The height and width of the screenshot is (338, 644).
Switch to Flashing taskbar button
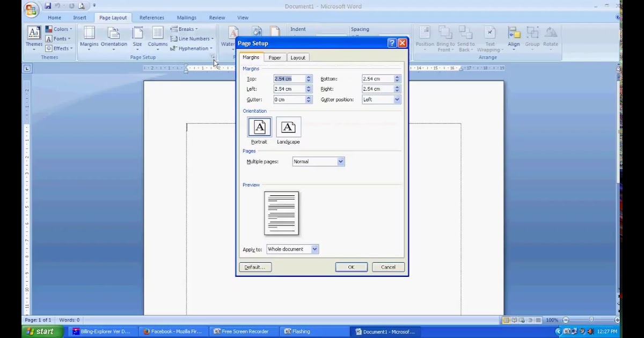[314, 332]
